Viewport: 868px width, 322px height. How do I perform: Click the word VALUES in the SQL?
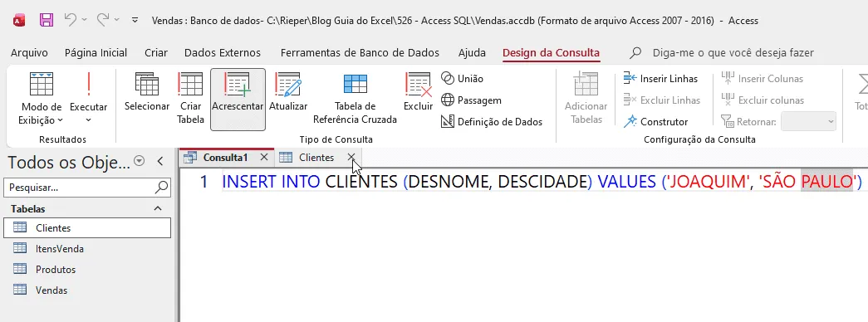tap(627, 181)
